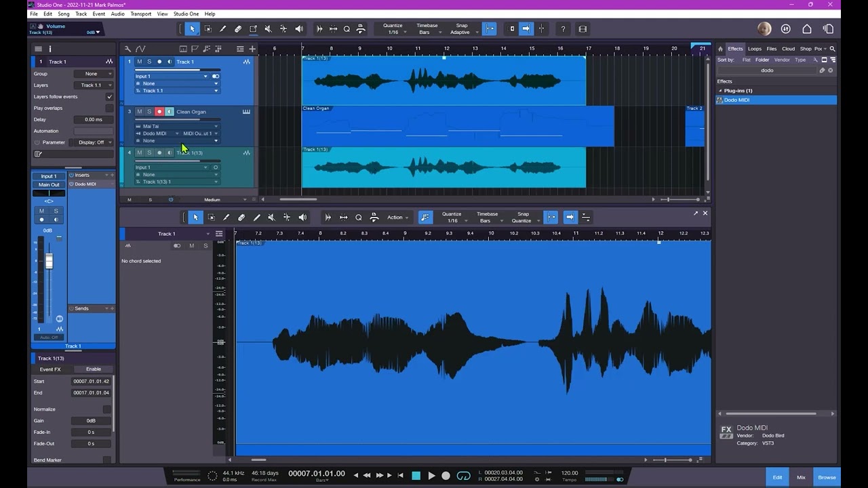This screenshot has height=488, width=868.
Task: Open the Display: Off dropdown
Action: [x=94, y=142]
